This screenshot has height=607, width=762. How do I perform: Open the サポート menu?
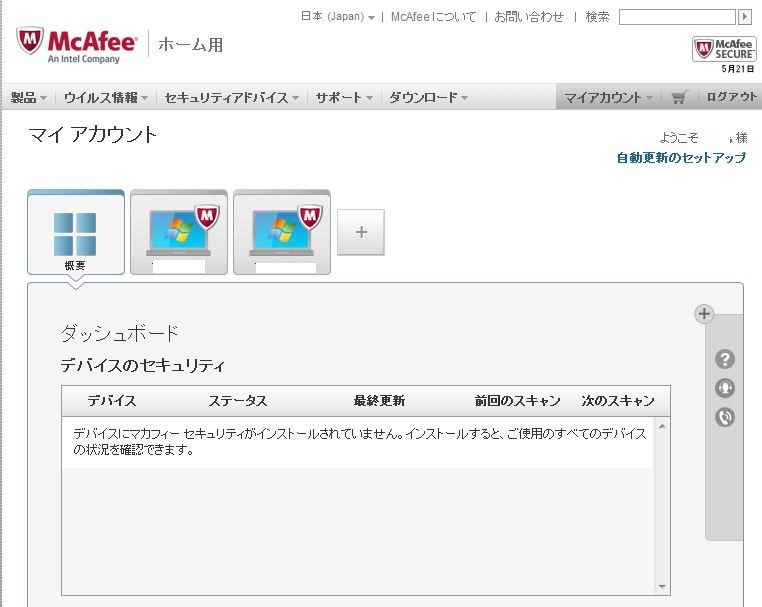tap(344, 97)
